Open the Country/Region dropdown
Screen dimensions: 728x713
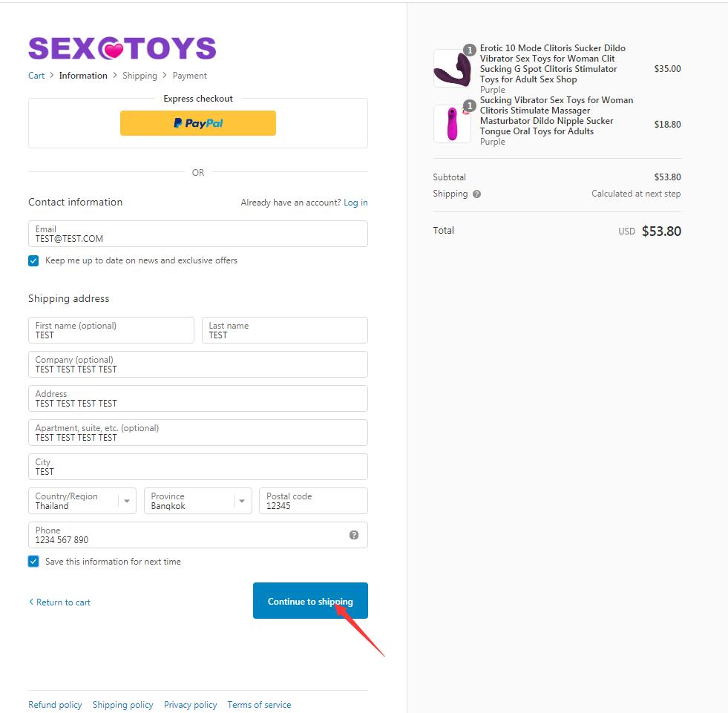[x=82, y=501]
